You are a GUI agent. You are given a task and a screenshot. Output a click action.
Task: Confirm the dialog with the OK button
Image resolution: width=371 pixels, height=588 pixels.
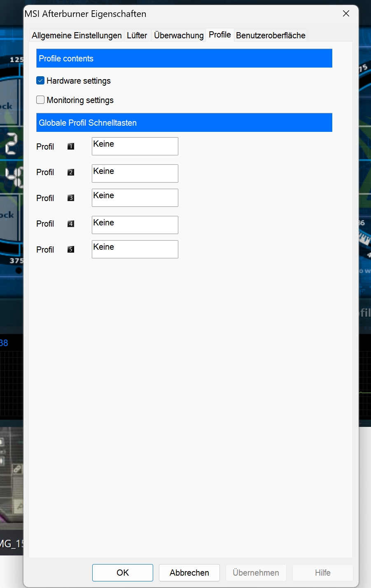point(123,573)
